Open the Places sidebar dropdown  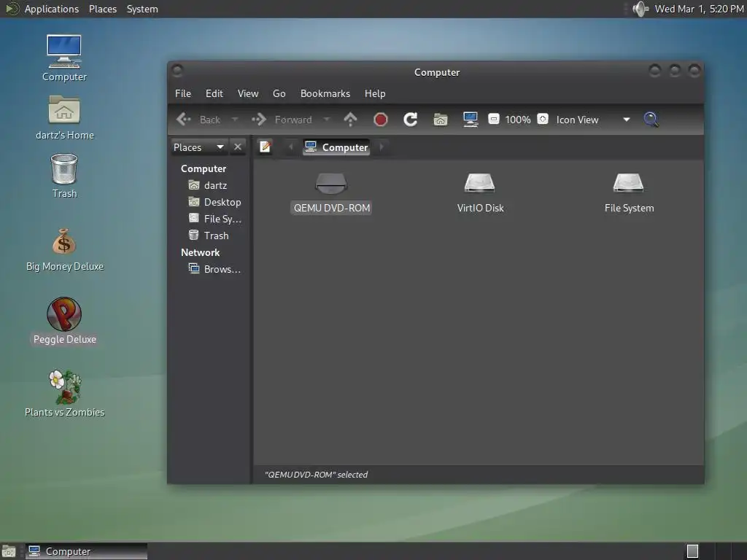(198, 147)
